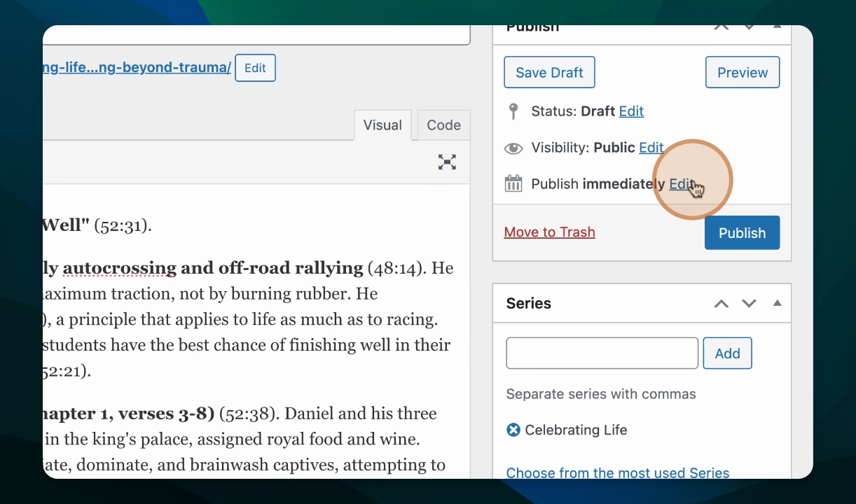Image resolution: width=856 pixels, height=504 pixels.
Task: Toggle distraction-free fullscreen editor mode
Action: [x=447, y=162]
